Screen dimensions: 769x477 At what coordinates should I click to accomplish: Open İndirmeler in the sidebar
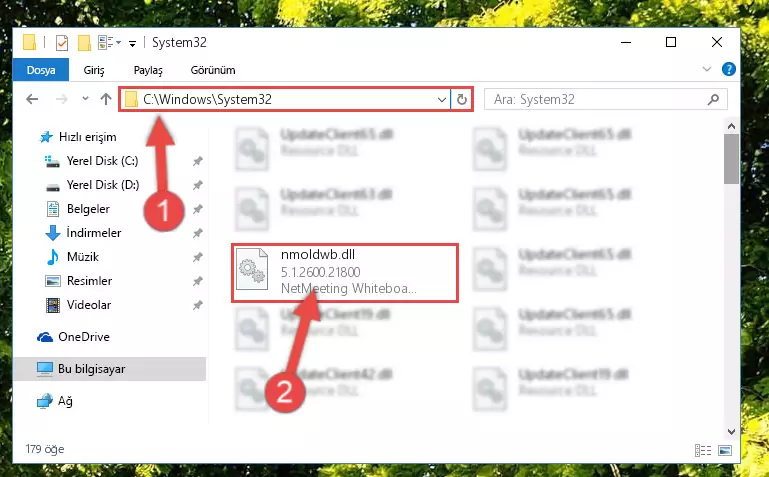pos(94,232)
